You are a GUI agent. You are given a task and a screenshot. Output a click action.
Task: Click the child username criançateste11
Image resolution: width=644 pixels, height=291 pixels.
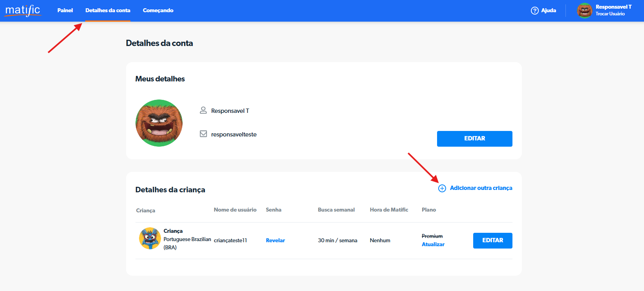tap(231, 240)
